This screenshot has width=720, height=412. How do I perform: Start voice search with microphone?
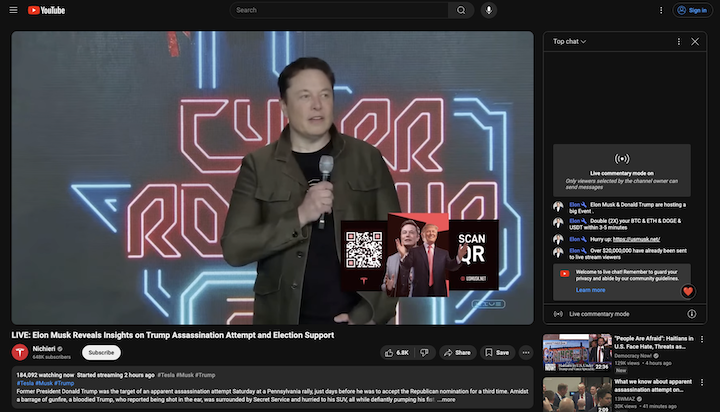click(x=489, y=10)
